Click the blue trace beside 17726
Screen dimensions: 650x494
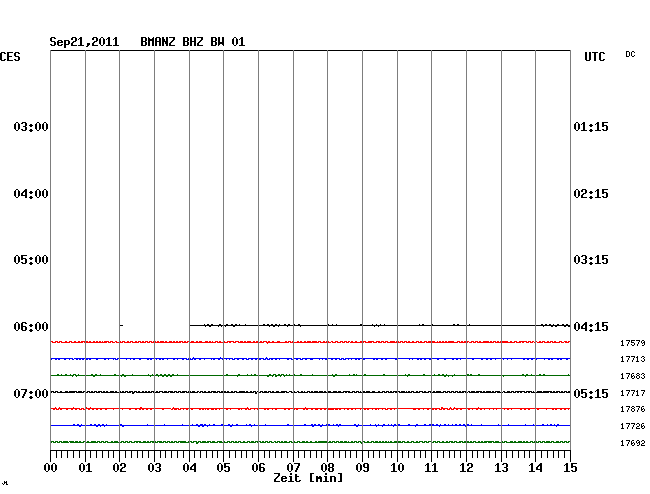click(x=310, y=425)
